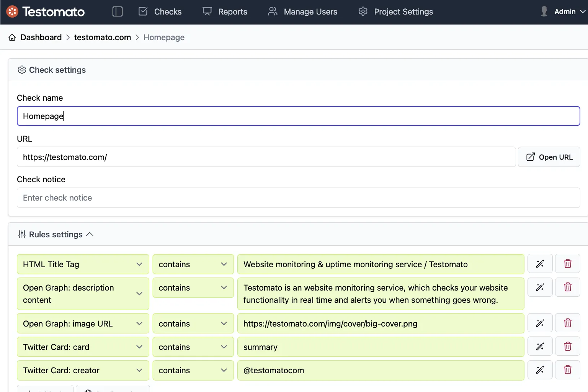The height and width of the screenshot is (392, 588).
Task: Click the external-link icon inside Open URL button
Action: pyautogui.click(x=530, y=157)
